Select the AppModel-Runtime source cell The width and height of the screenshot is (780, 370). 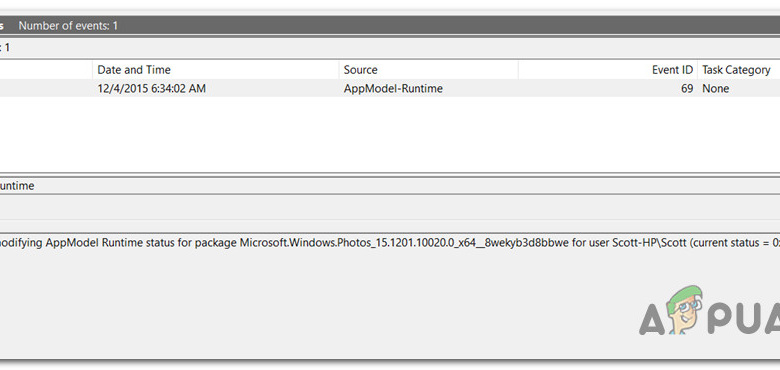point(393,89)
